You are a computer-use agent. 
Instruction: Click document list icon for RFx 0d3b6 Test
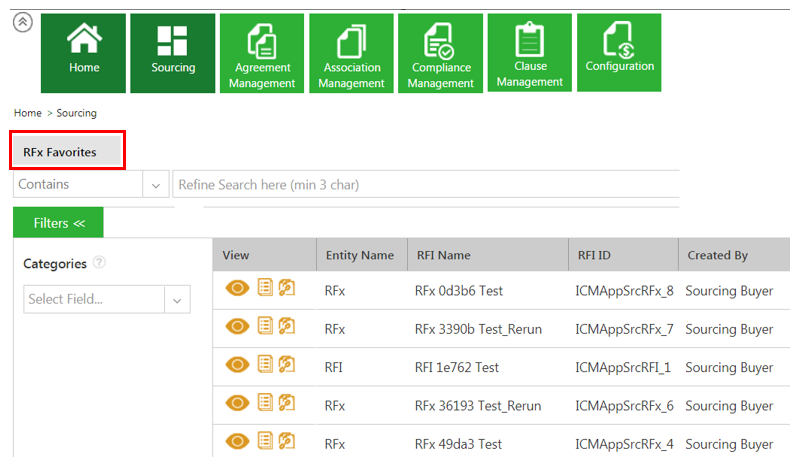[x=265, y=291]
